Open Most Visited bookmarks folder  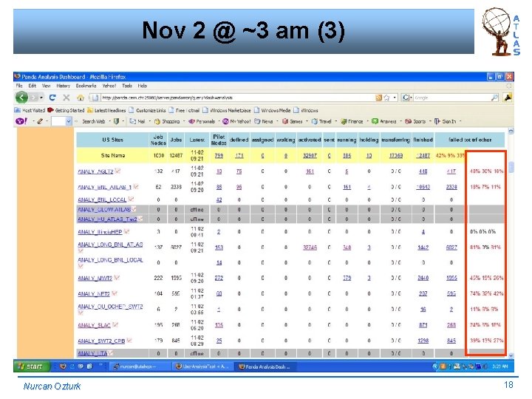click(x=30, y=110)
